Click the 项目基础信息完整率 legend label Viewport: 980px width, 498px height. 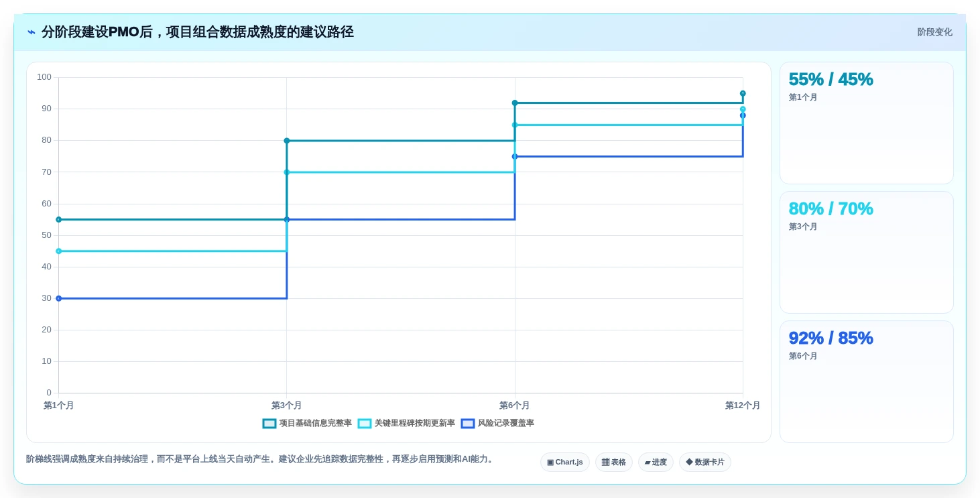[315, 424]
